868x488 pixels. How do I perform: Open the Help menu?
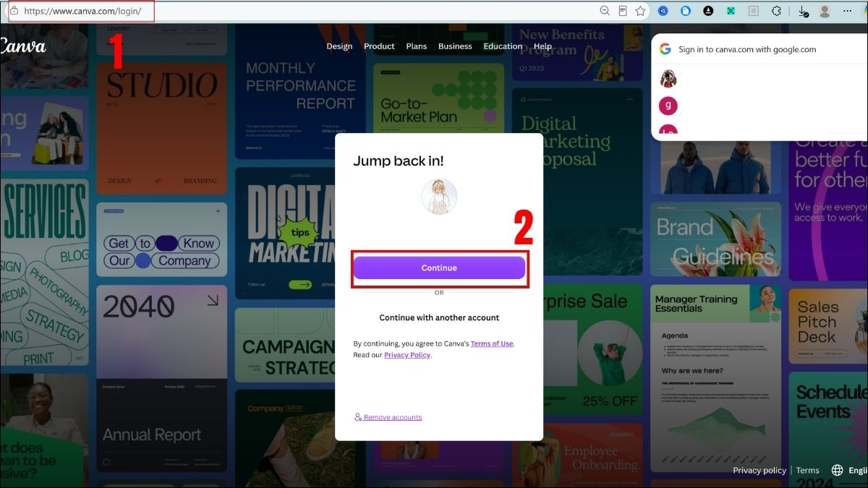(x=542, y=46)
